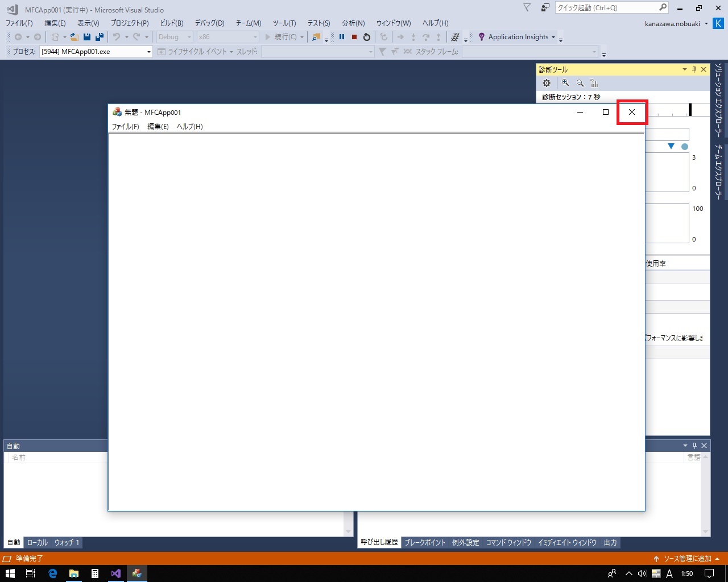Click the send feedback icon

(545, 7)
